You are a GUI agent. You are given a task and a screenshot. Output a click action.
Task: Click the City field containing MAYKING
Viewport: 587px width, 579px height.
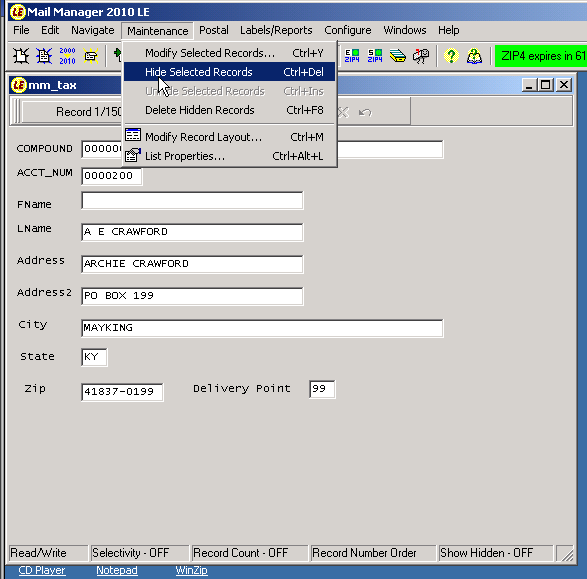pyautogui.click(x=262, y=328)
